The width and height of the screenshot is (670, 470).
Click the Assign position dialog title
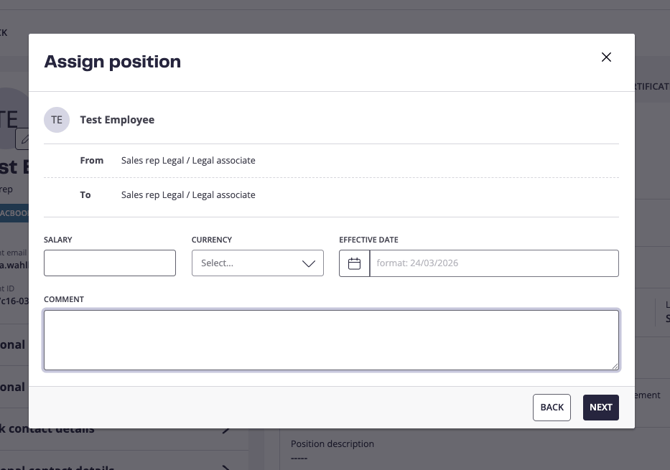[112, 62]
